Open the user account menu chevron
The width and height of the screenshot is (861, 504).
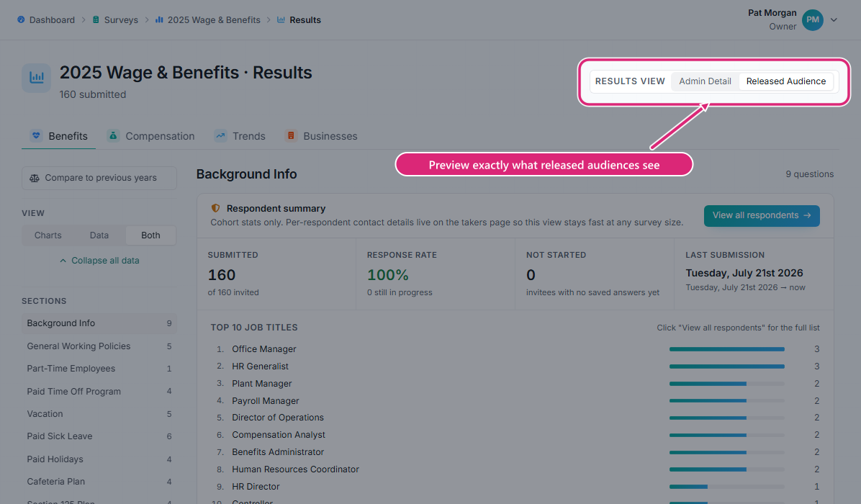[834, 19]
